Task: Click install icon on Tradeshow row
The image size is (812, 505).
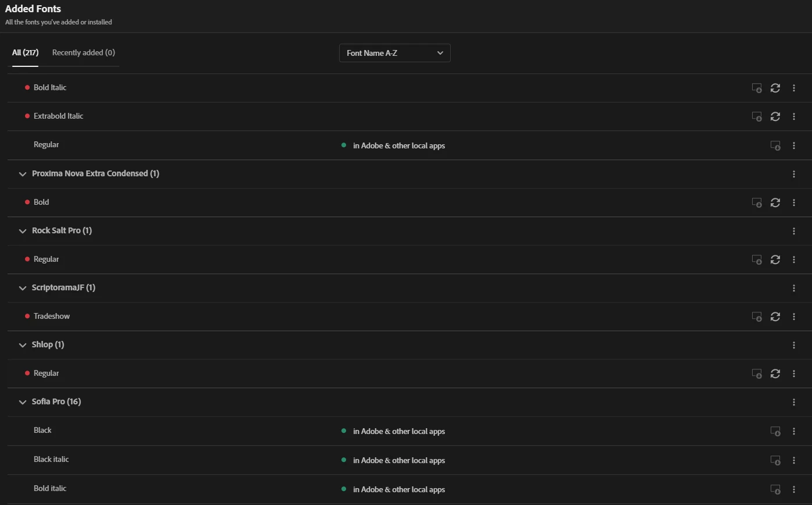Action: coord(757,317)
